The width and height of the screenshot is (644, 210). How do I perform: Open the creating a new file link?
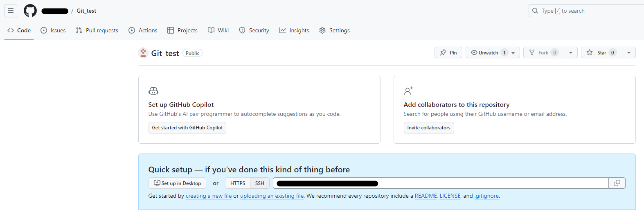click(x=209, y=196)
